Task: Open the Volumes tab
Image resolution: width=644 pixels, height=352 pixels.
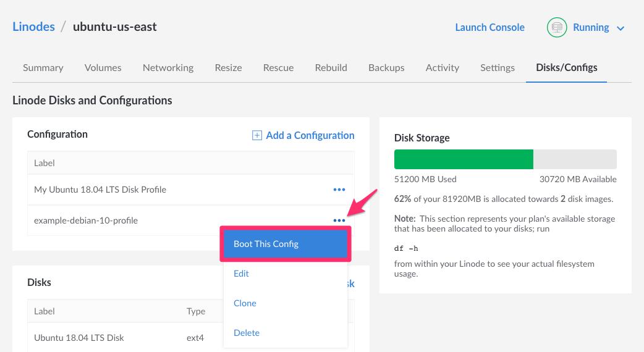Action: (x=103, y=68)
